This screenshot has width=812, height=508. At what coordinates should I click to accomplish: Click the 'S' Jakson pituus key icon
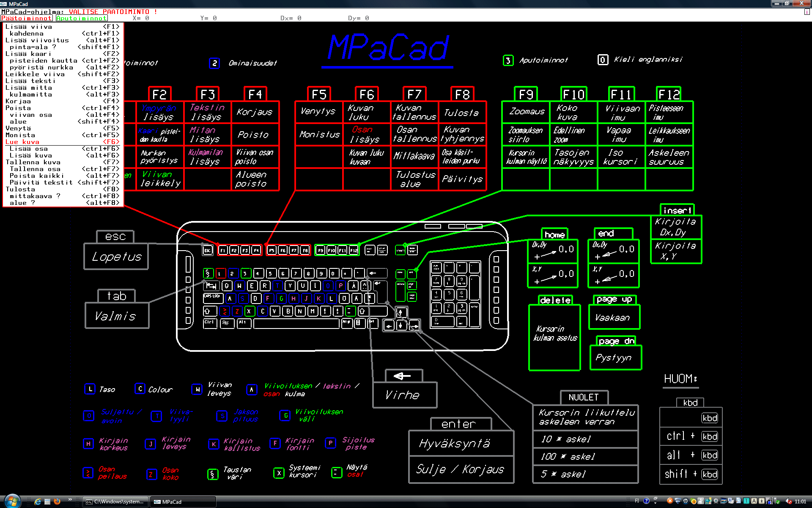click(222, 416)
